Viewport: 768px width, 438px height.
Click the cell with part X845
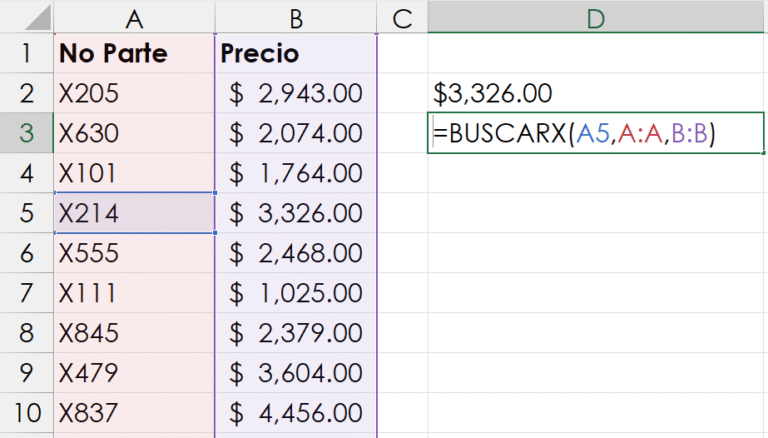tap(134, 332)
